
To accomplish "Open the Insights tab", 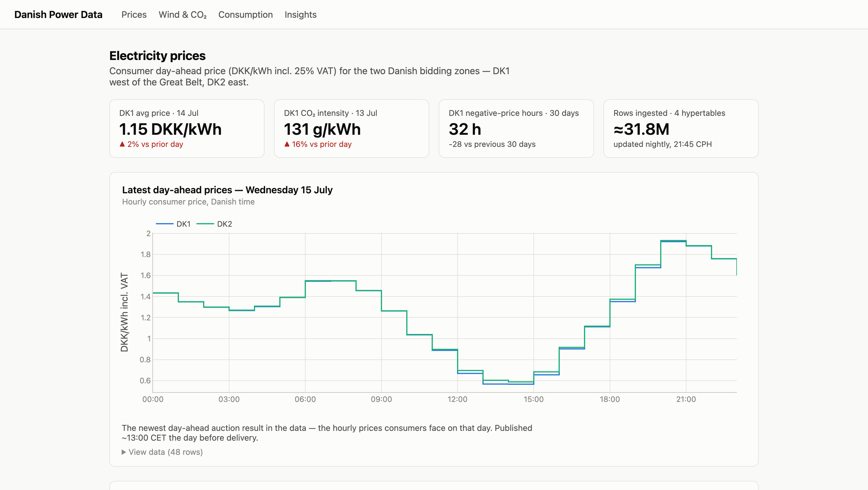I will [300, 14].
